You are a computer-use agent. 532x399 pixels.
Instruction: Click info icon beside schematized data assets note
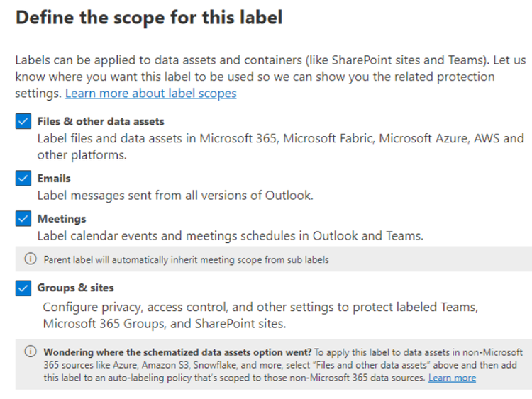pyautogui.click(x=31, y=352)
